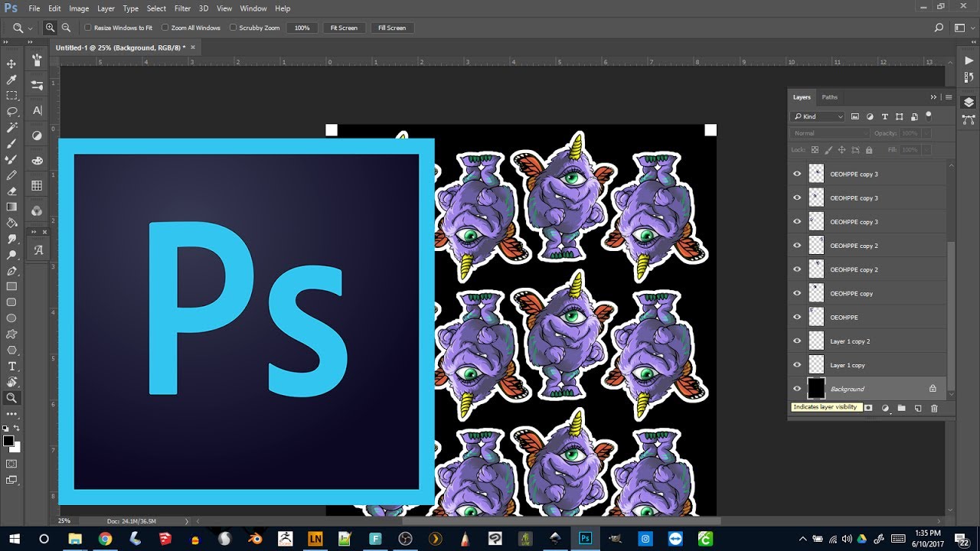Click the Zoom Out magnifier in options bar
Screen dimensions: 980x551
click(x=66, y=28)
